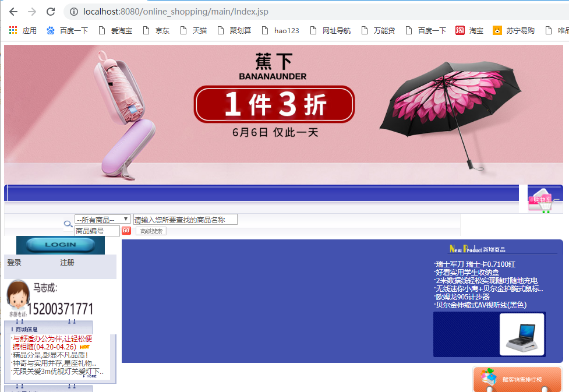Click the New Product 新增商品 heading

(477, 249)
